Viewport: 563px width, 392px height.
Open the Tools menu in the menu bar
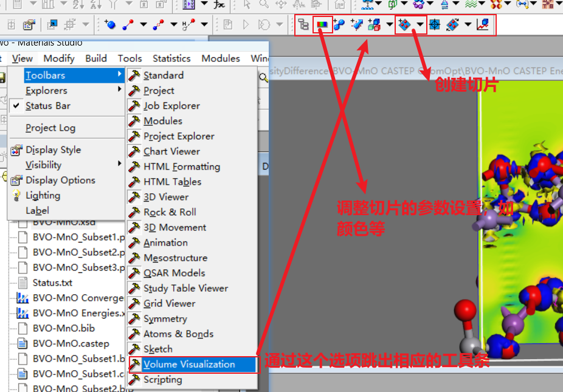(130, 58)
